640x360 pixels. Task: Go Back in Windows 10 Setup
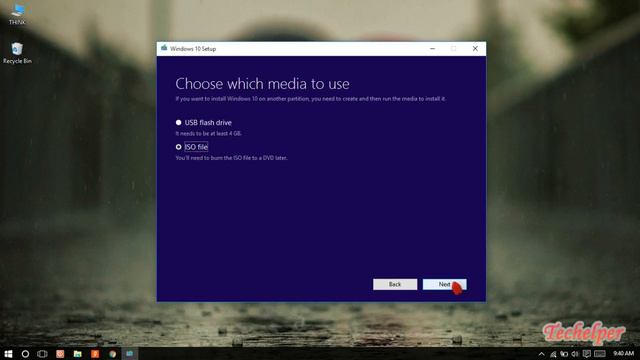(x=395, y=284)
